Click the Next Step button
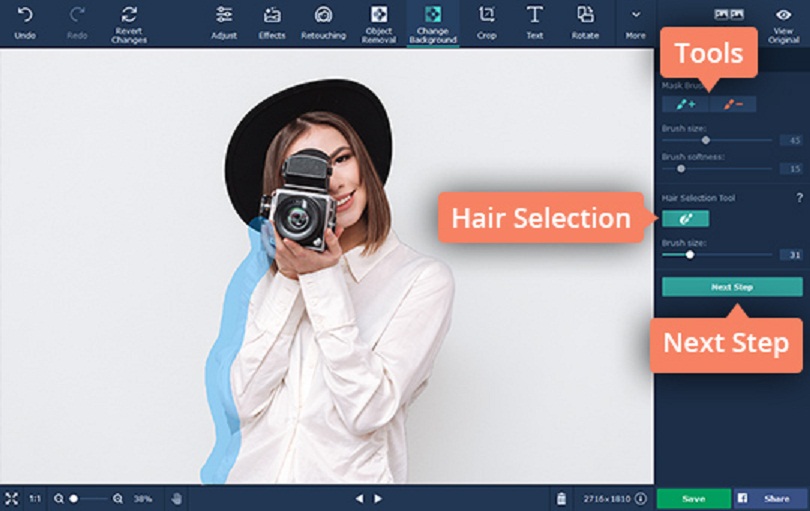810x511 pixels. tap(731, 287)
